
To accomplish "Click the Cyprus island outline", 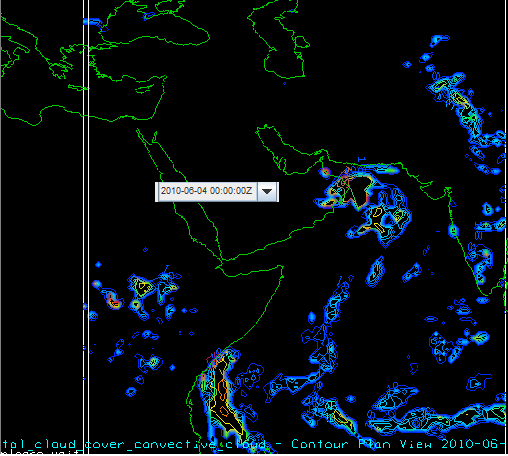I will point(145,88).
